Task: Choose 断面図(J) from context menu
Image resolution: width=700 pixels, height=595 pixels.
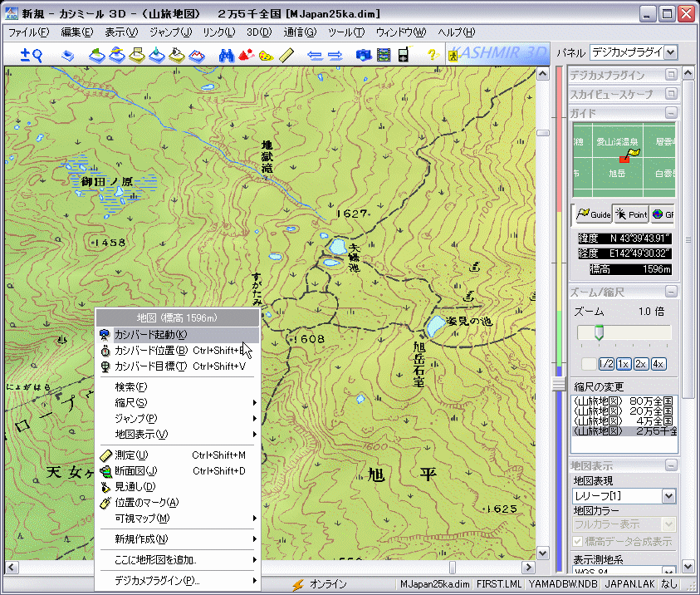Action: (x=178, y=471)
